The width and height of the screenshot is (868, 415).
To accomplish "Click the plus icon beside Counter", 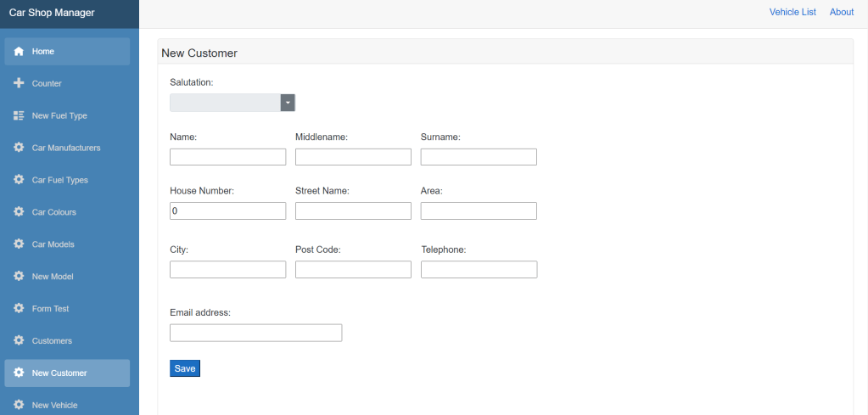I will point(19,83).
